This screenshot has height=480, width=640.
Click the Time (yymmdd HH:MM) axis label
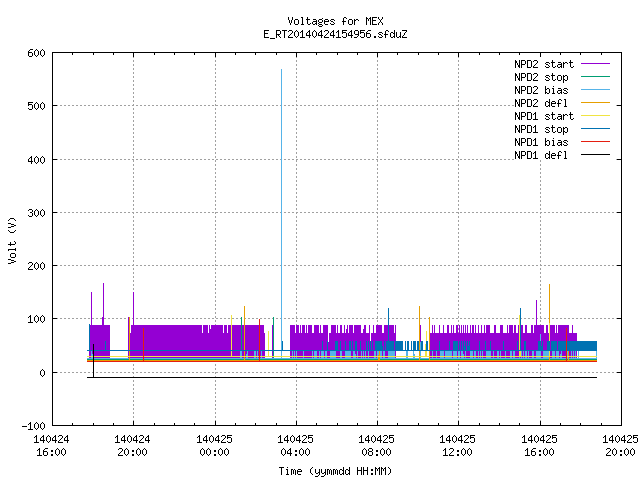pyautogui.click(x=335, y=471)
